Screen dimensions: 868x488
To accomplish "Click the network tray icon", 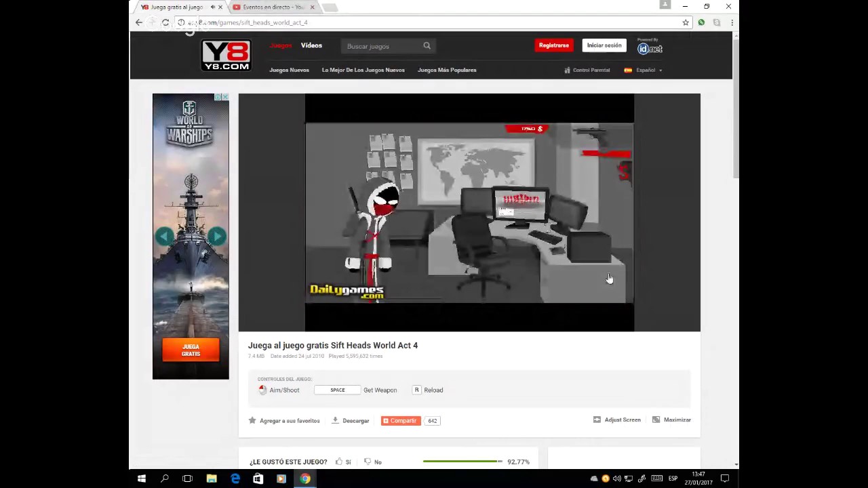I will pyautogui.click(x=629, y=479).
